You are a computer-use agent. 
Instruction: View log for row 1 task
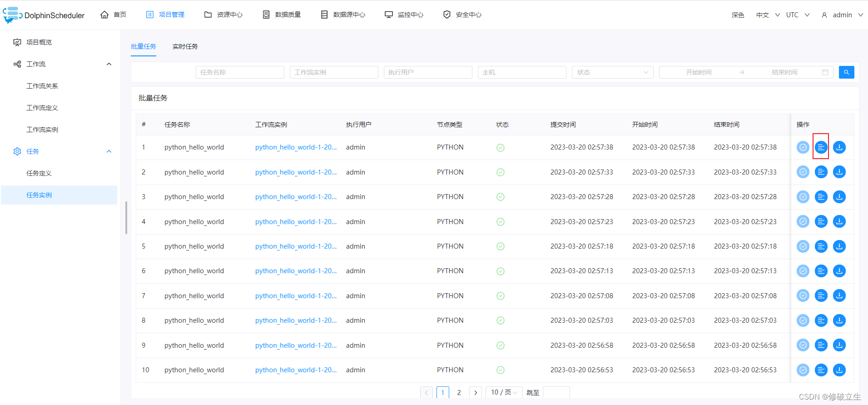(x=821, y=147)
